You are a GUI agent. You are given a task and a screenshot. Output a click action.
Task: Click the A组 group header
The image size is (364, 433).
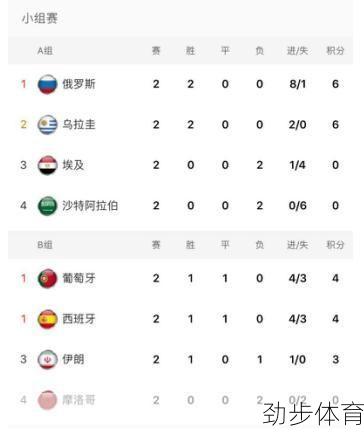coord(45,51)
